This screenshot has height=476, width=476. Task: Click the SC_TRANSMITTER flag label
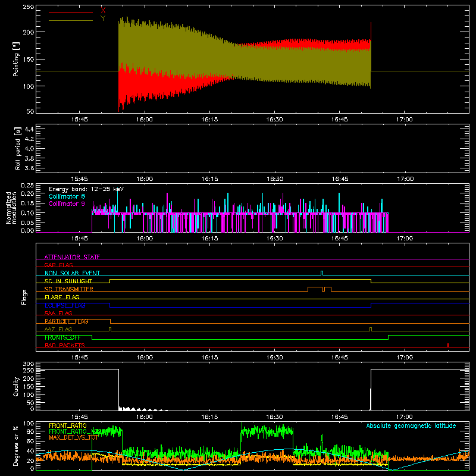pos(68,289)
